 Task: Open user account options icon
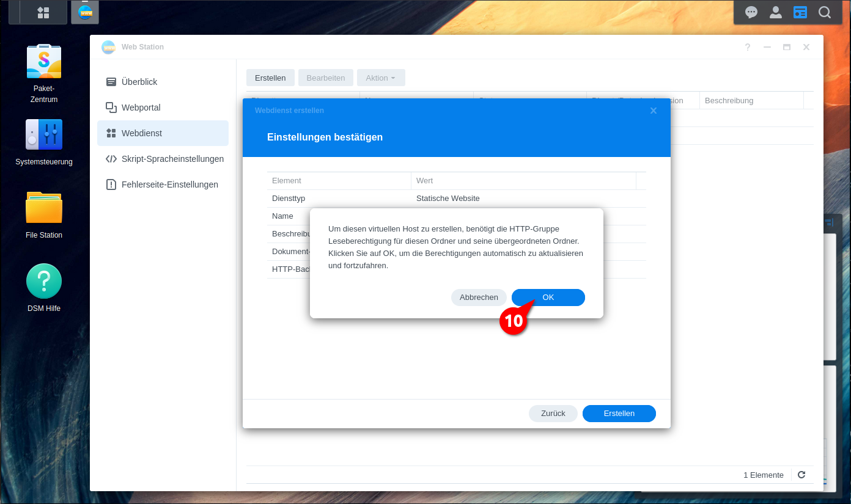pyautogui.click(x=776, y=12)
